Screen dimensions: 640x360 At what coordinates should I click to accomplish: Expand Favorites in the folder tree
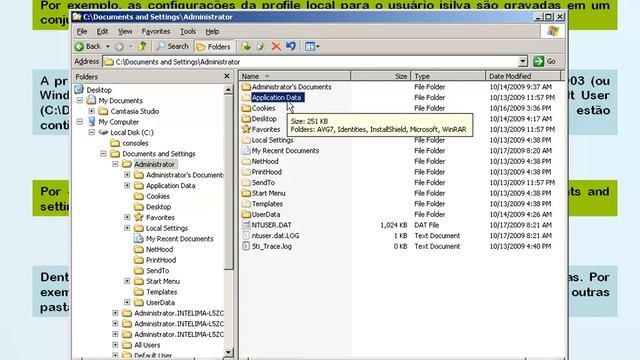pos(127,217)
